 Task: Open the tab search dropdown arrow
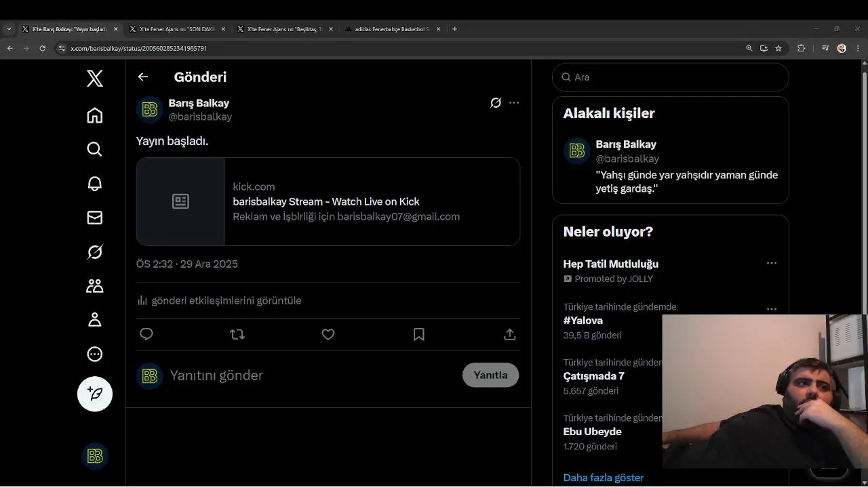(9, 29)
